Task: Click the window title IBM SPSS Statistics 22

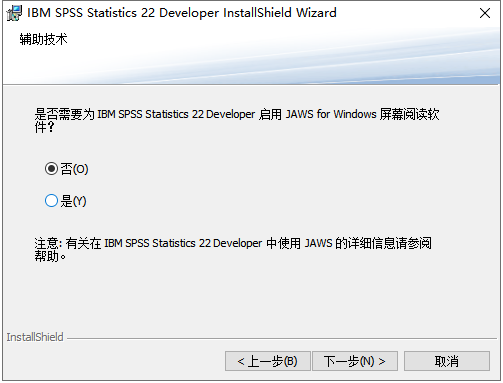Action: tap(182, 13)
